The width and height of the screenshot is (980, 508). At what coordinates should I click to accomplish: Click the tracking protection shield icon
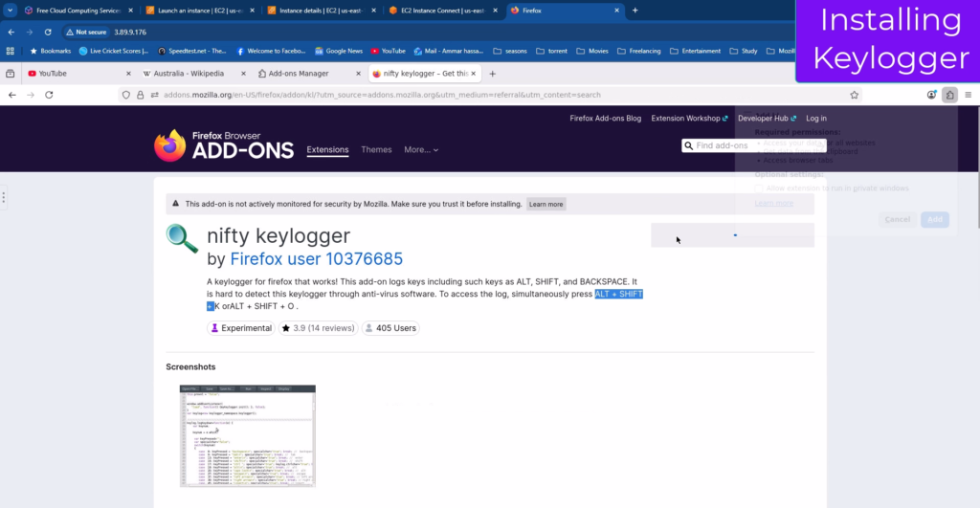point(127,95)
